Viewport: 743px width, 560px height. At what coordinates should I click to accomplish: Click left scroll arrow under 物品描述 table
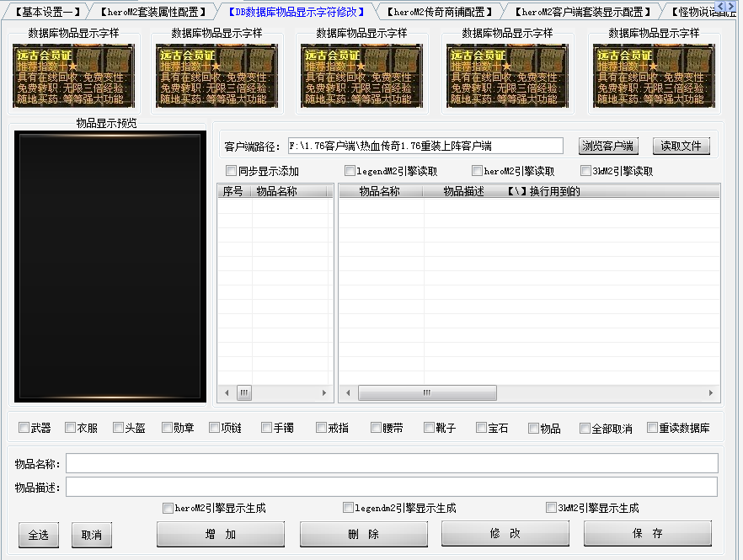(x=348, y=392)
